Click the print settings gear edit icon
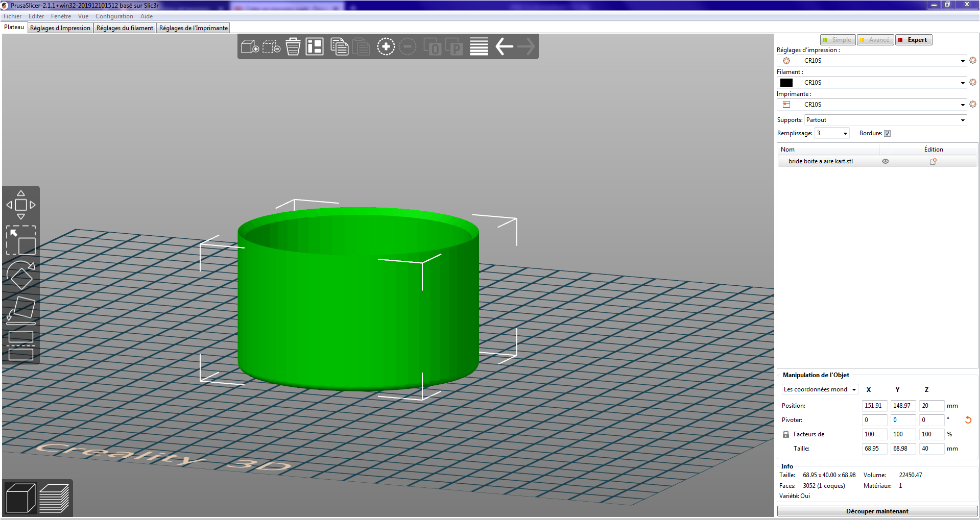The image size is (980, 520). (x=973, y=60)
